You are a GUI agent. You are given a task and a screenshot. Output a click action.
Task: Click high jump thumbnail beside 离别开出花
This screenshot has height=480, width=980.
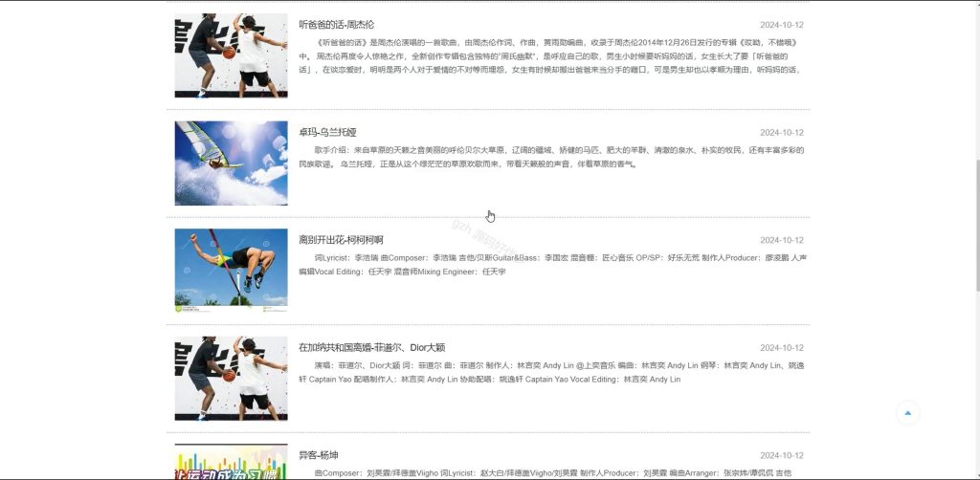click(232, 271)
